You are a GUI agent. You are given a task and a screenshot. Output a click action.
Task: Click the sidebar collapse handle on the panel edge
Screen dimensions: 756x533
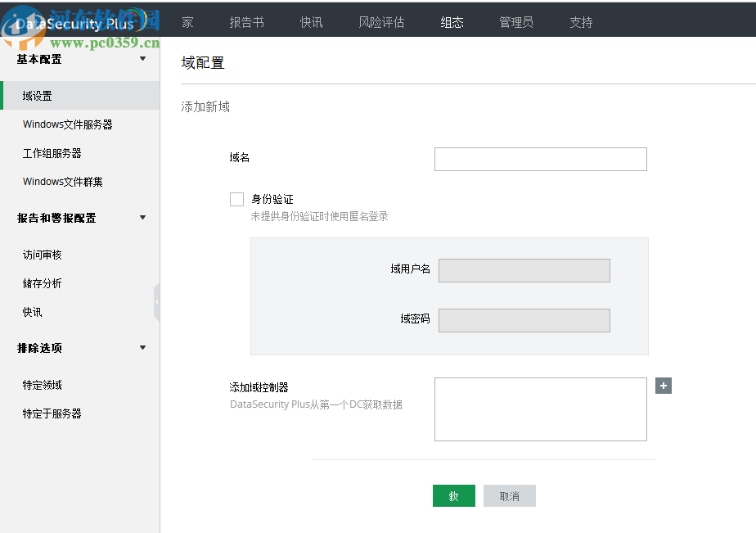pos(157,301)
